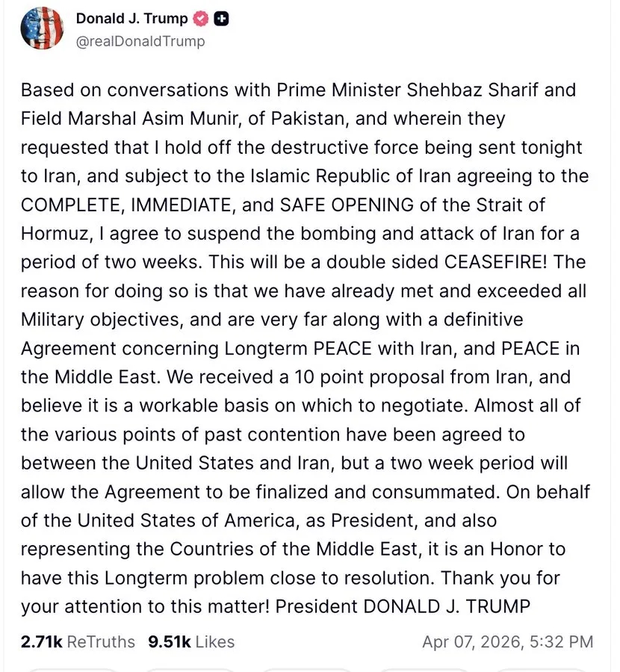Click the Apr 07, 2026 timestamp
620x672 pixels.
(x=507, y=641)
